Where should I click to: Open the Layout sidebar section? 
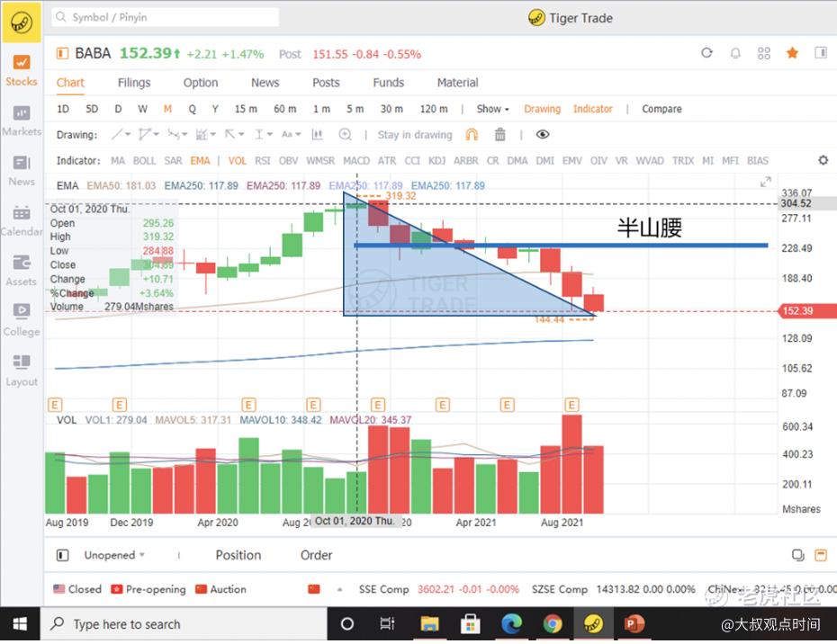(x=22, y=371)
